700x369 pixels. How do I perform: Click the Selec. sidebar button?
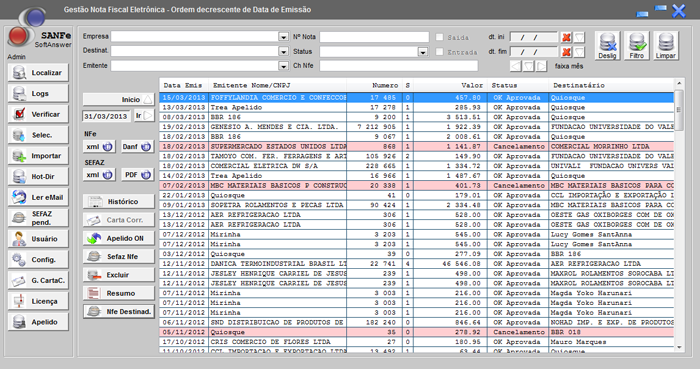pos(38,135)
